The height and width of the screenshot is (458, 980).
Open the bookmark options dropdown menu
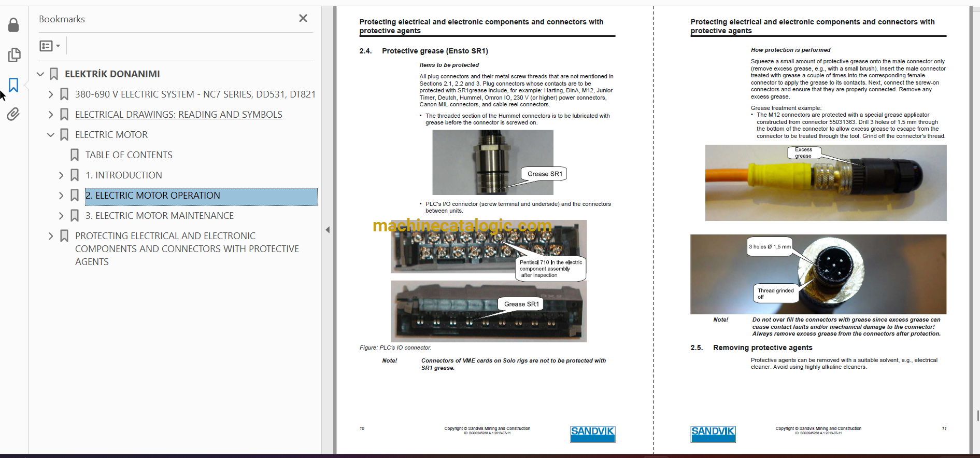point(50,46)
